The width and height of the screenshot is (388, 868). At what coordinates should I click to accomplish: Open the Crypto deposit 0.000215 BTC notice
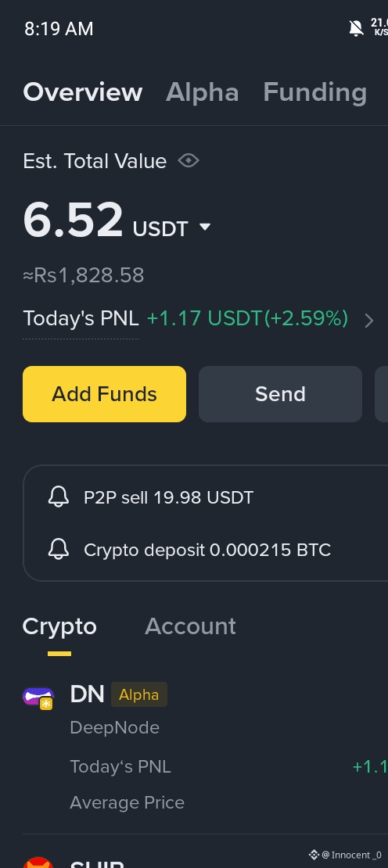tap(207, 551)
